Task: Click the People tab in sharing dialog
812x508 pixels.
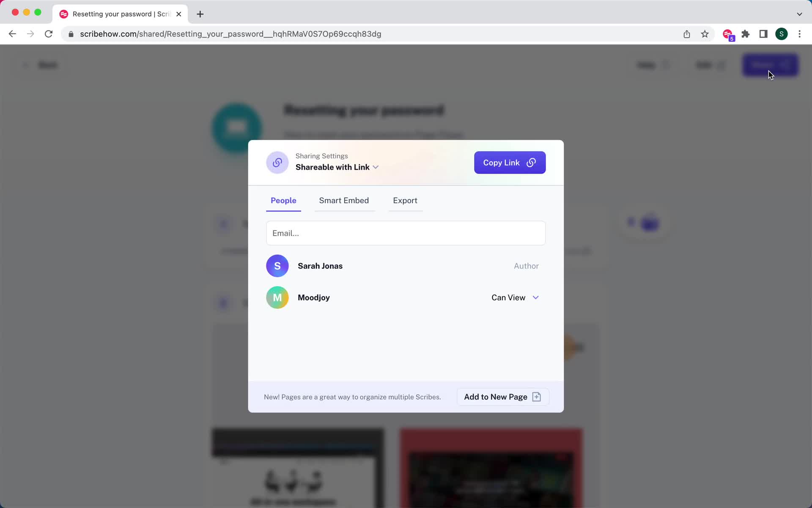Action: (283, 200)
